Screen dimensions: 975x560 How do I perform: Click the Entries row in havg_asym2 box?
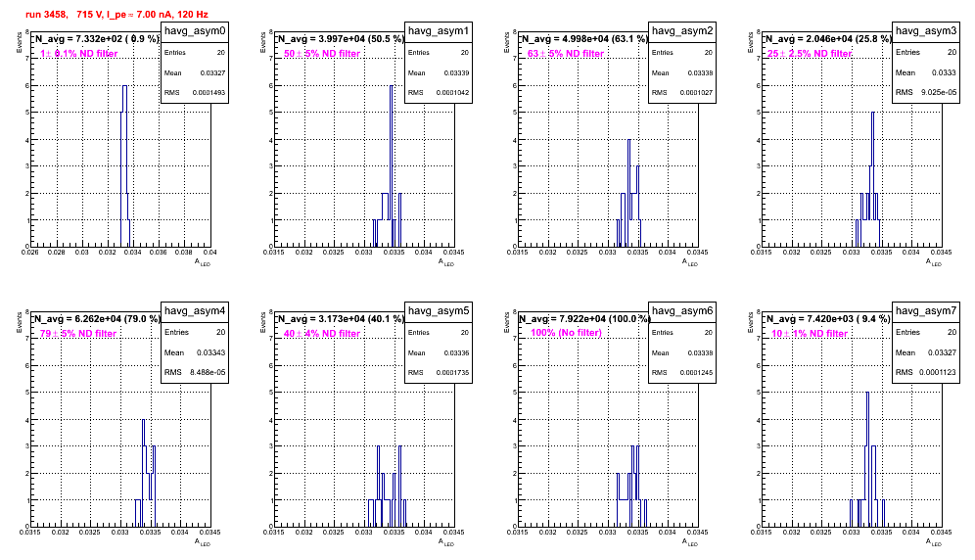tap(682, 52)
